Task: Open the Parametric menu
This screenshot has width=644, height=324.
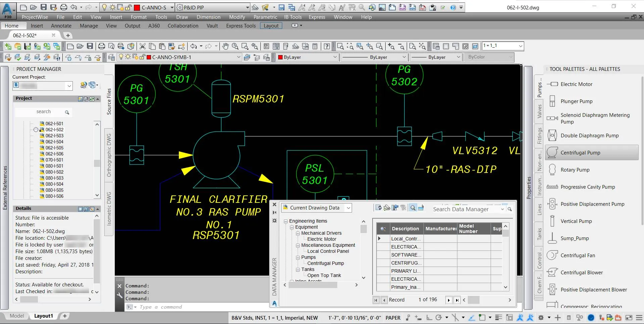Action: tap(265, 17)
